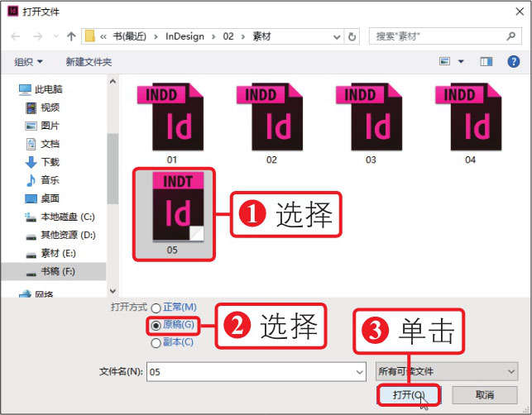Image resolution: width=532 pixels, height=415 pixels.
Task: Select the 原稿(G) open mode radio
Action: pos(156,326)
